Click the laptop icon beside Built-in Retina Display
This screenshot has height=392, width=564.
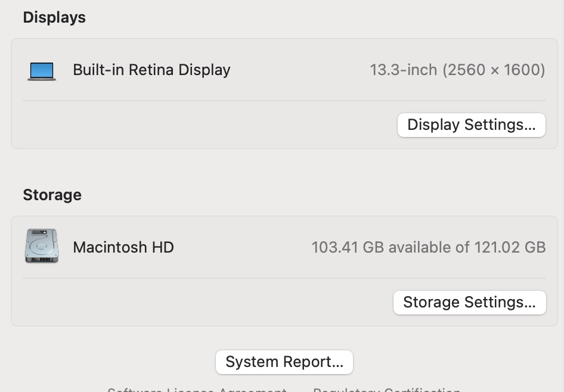(41, 70)
